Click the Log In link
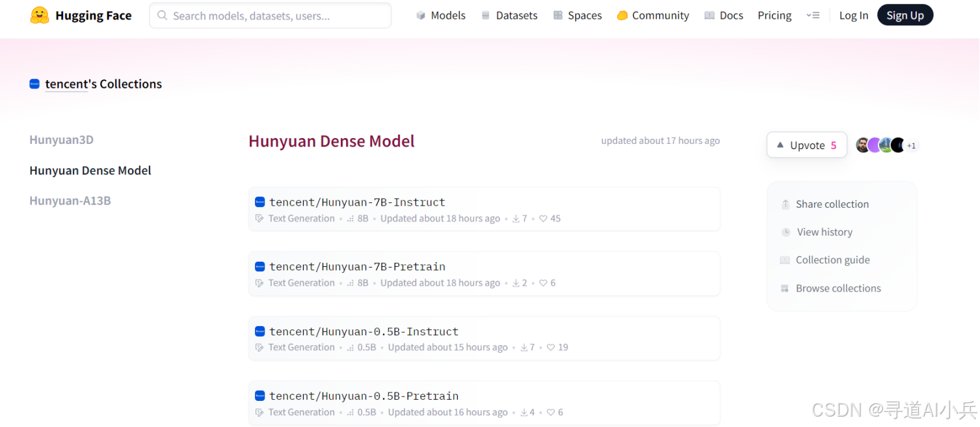 [x=853, y=16]
